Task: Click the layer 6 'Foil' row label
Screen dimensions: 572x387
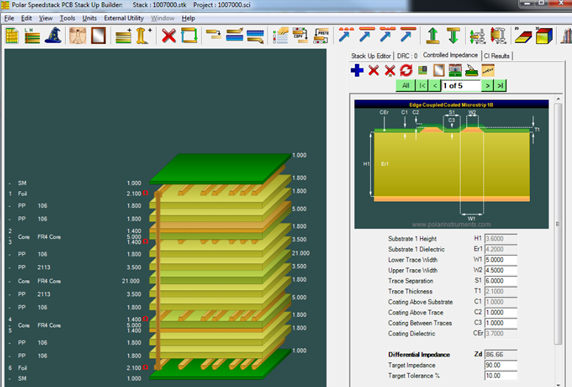Action: point(22,368)
